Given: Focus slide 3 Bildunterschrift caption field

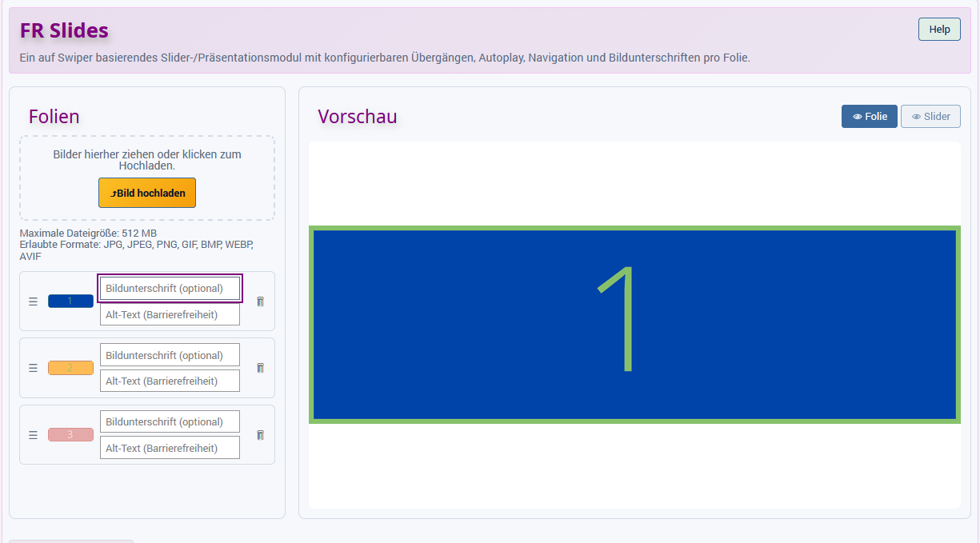Looking at the screenshot, I should [170, 421].
